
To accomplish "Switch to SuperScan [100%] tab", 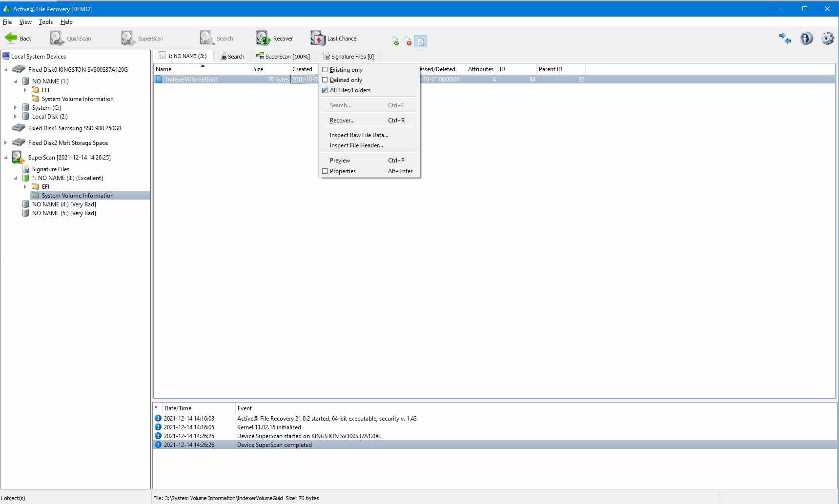I will [x=283, y=57].
